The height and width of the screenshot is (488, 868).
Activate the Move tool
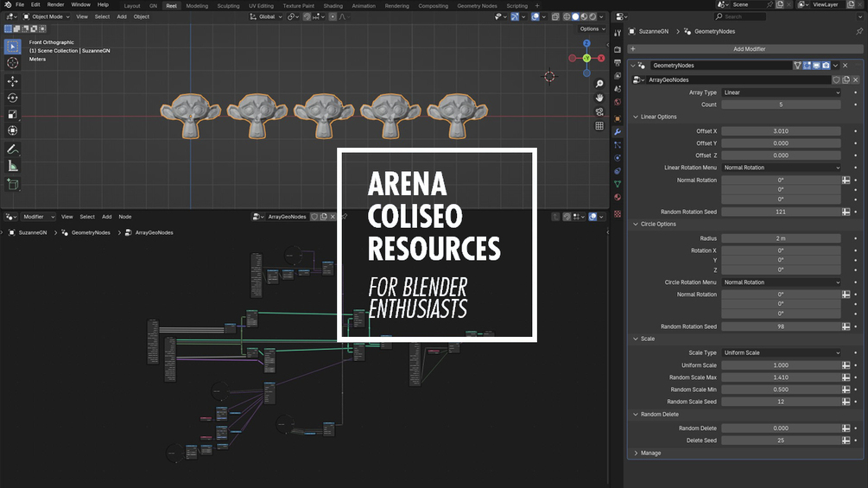(x=12, y=81)
